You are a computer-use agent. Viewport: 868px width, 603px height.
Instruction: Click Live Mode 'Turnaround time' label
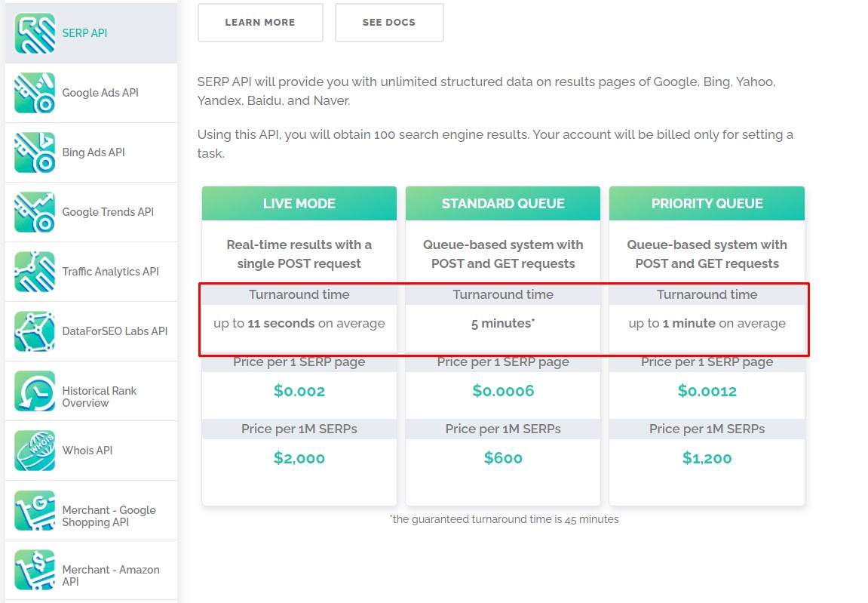pyautogui.click(x=299, y=294)
